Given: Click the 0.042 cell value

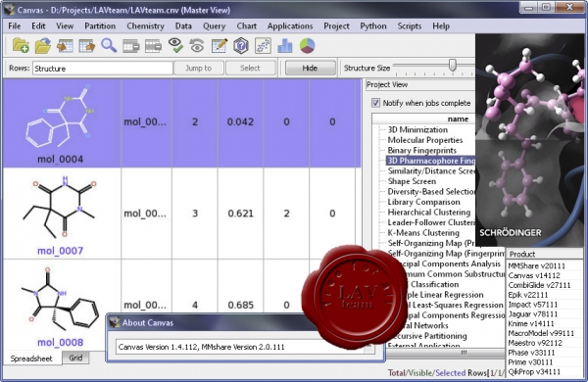Looking at the screenshot, I should click(x=240, y=121).
